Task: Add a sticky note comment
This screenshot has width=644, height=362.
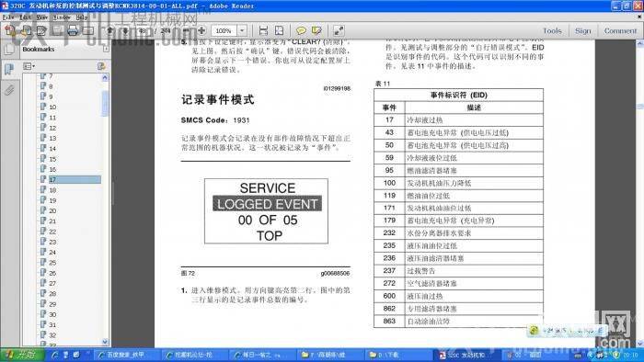Action: tap(301, 30)
